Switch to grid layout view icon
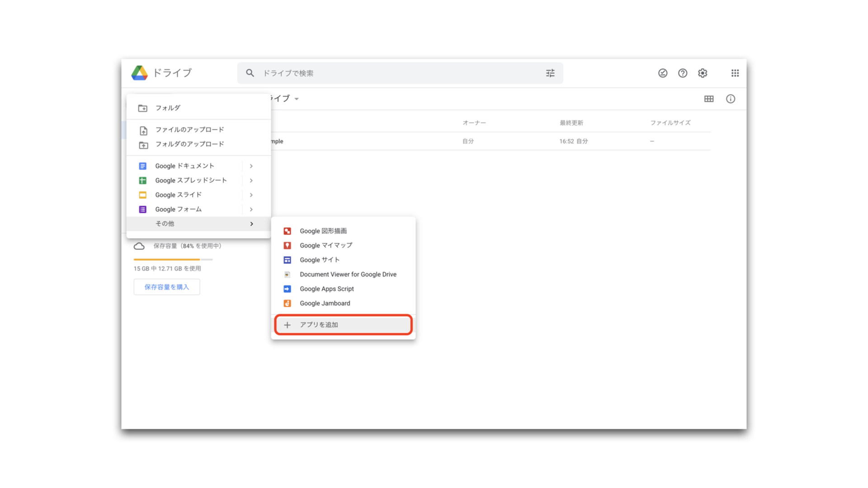 coord(709,99)
